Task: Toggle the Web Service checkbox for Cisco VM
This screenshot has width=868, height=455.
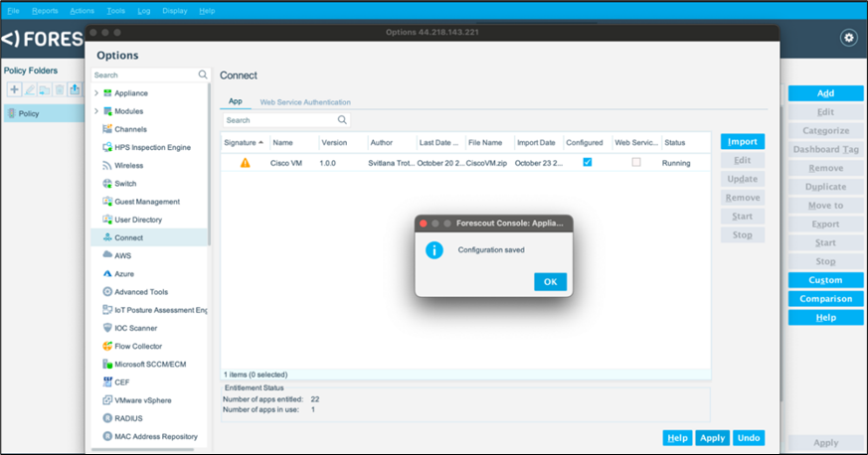Action: pyautogui.click(x=636, y=162)
